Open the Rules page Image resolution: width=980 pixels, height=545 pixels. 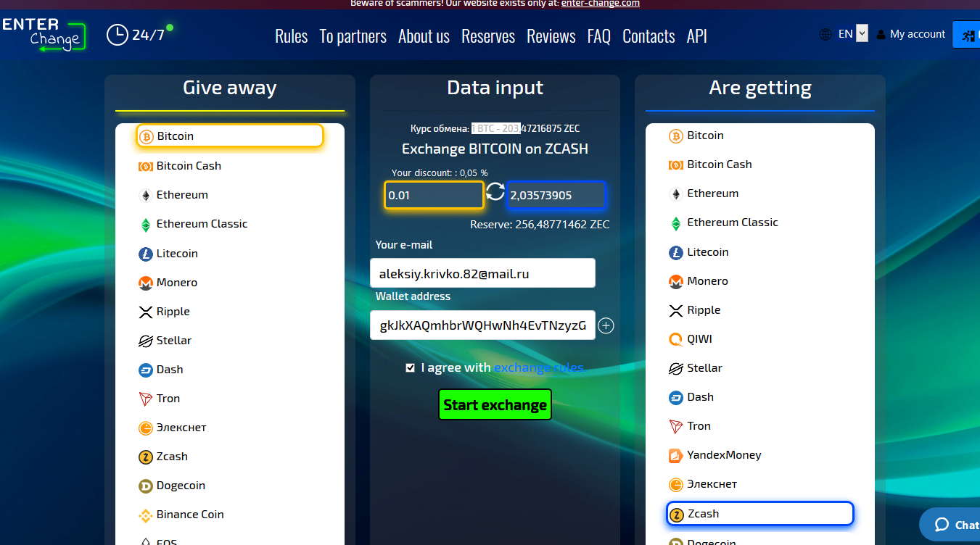(292, 36)
